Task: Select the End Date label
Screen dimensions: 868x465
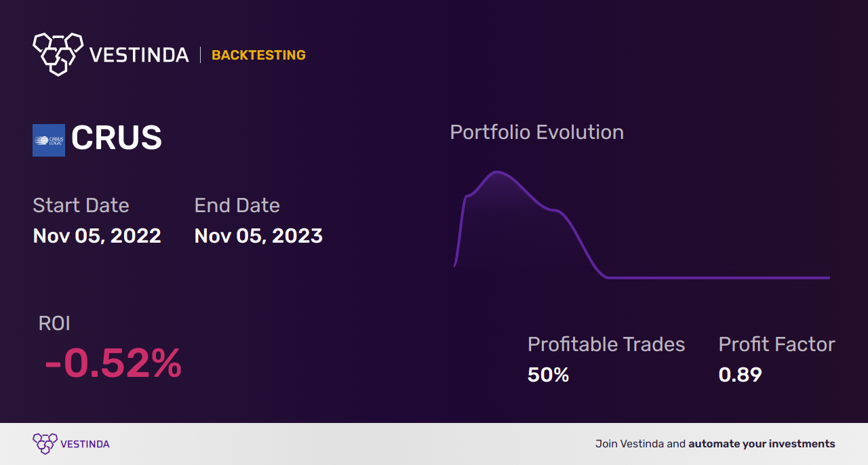Action: (x=237, y=205)
